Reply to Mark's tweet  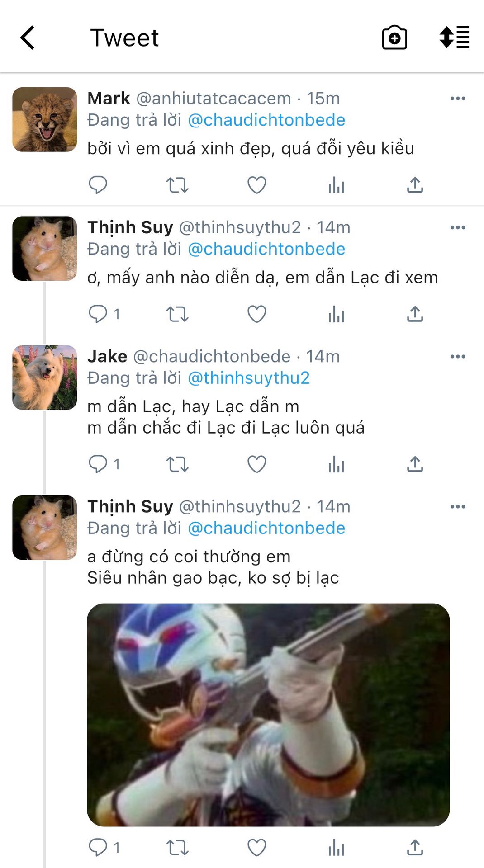98,185
